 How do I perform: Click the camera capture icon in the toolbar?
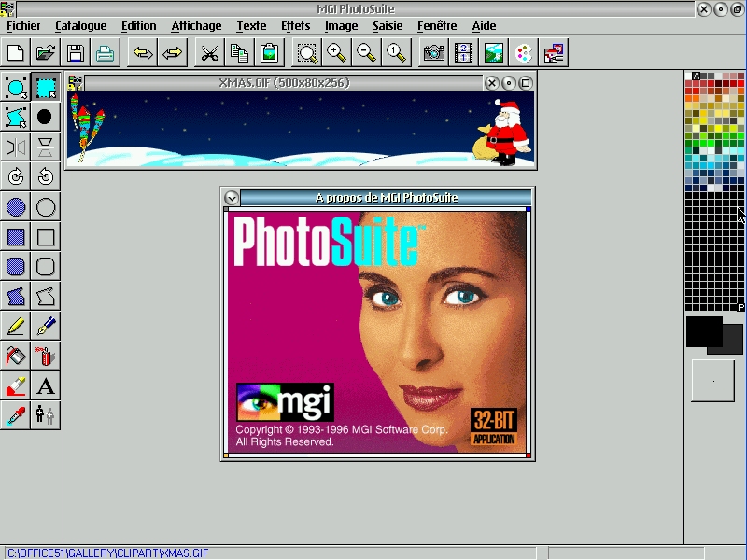pos(433,53)
